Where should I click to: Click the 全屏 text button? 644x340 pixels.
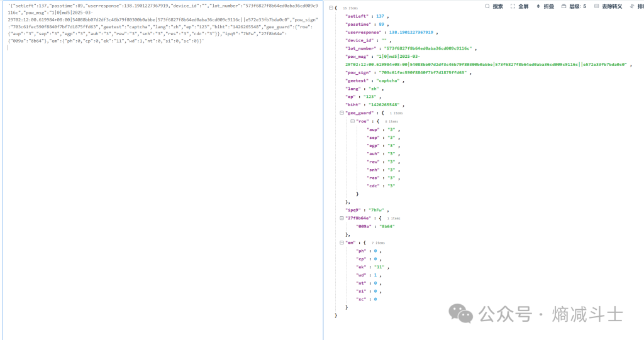(523, 6)
